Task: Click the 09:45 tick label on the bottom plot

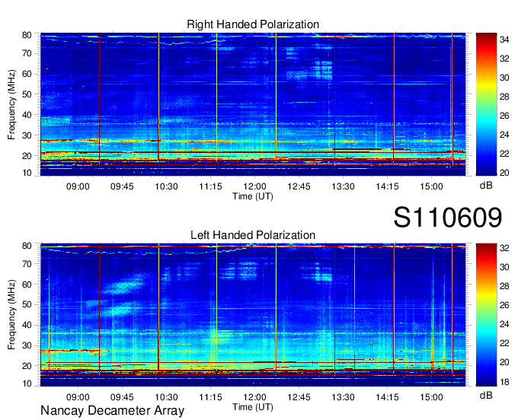Action: 122,397
